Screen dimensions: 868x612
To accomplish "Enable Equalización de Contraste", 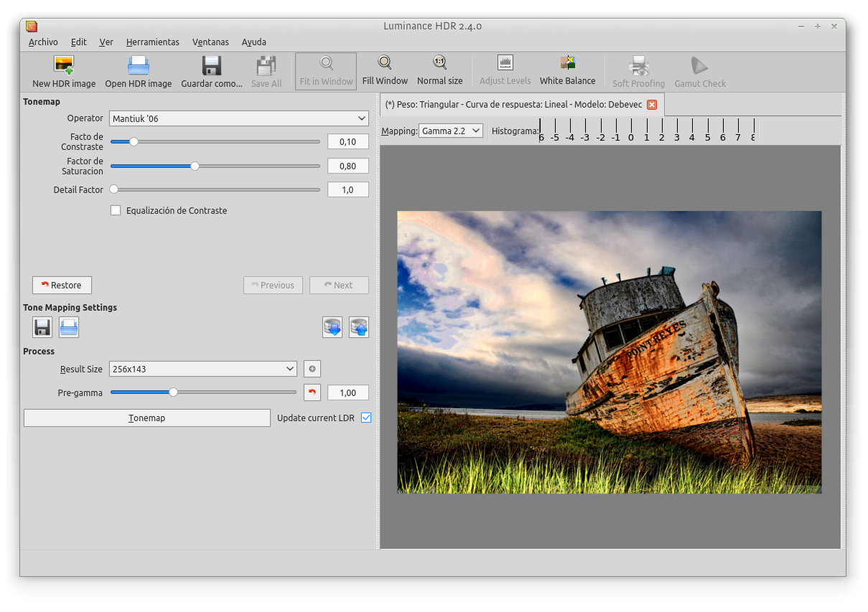I will click(x=116, y=210).
